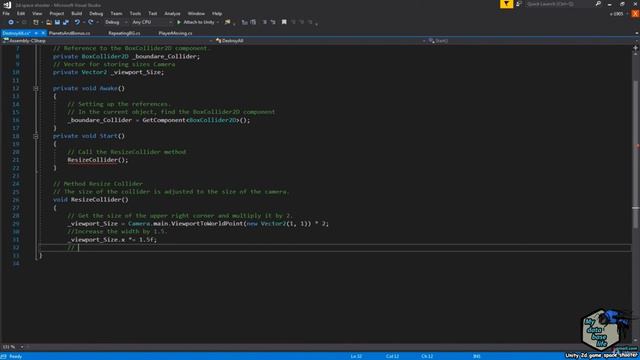Viewport: 640px width, 360px height.
Task: Open the Attach to Unity dropdown arrow
Action: tap(218, 22)
